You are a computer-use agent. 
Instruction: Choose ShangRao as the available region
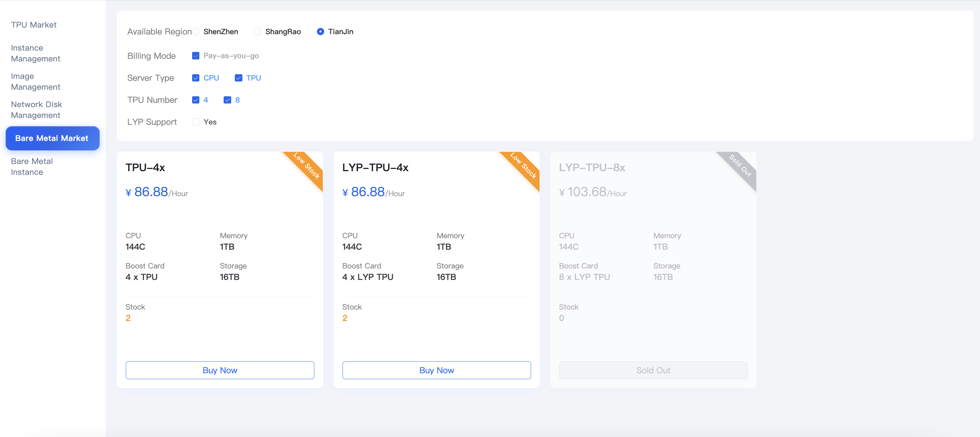[x=257, y=32]
